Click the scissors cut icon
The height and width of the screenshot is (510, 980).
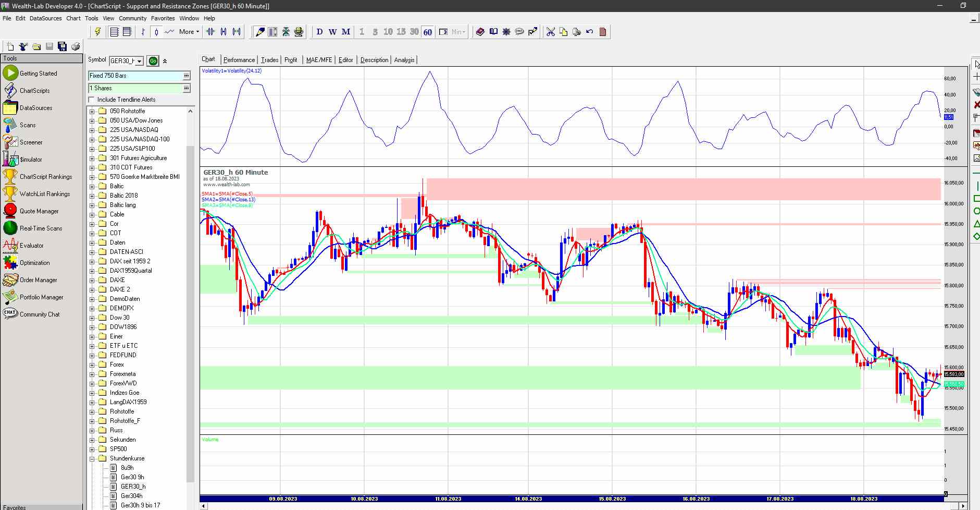coord(550,32)
